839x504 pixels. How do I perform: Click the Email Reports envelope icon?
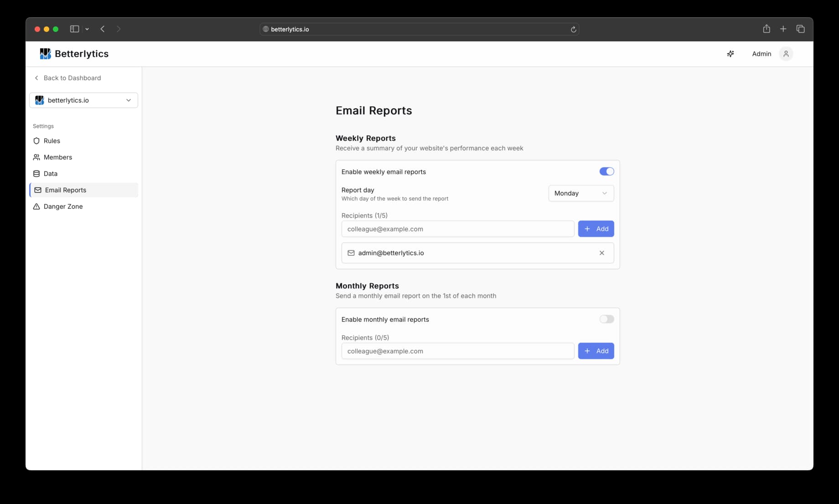coord(38,190)
